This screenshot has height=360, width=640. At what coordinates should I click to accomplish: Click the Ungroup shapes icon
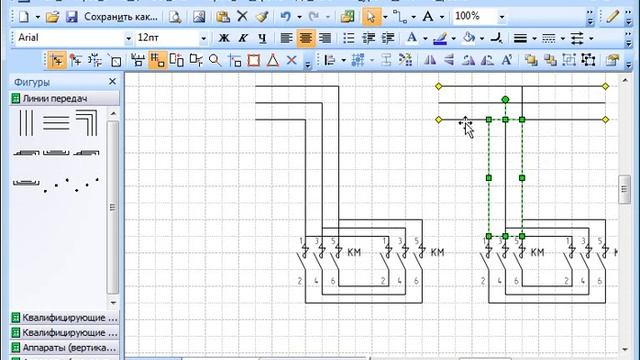[588, 60]
